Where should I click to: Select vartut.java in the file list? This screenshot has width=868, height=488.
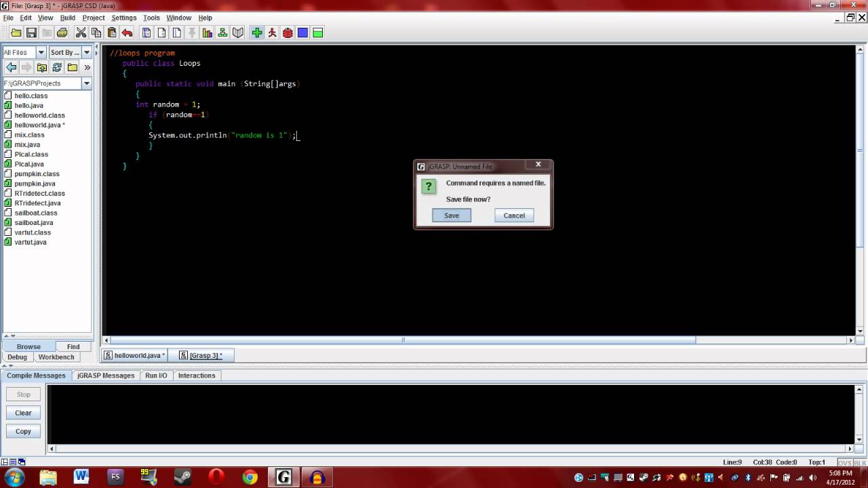31,242
